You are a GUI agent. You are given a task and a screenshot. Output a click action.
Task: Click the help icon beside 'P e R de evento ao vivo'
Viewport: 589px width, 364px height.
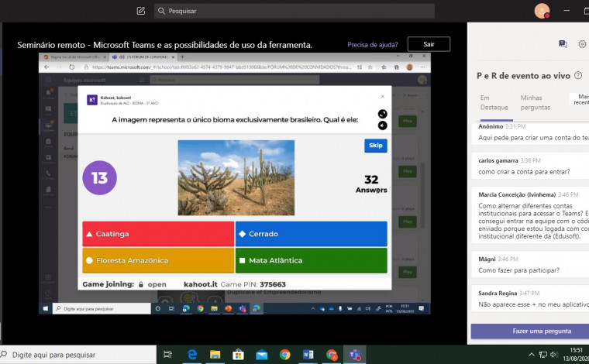point(578,75)
